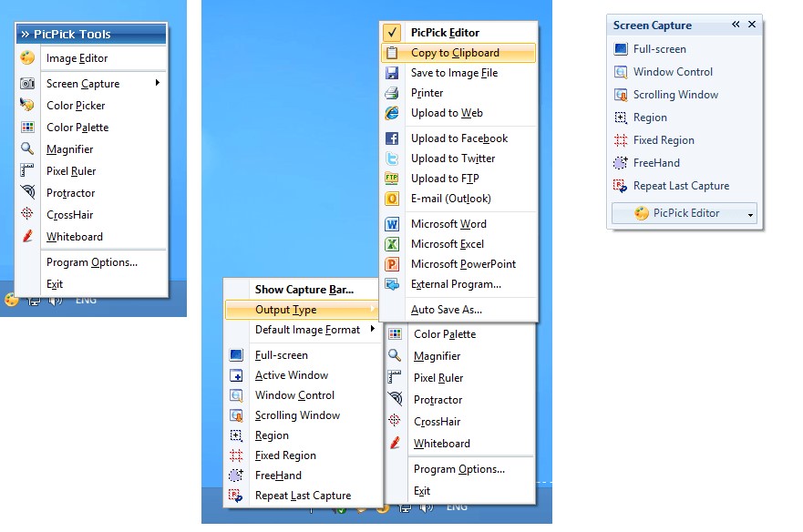Open Image Editor from PicPick Tools menu

77,58
